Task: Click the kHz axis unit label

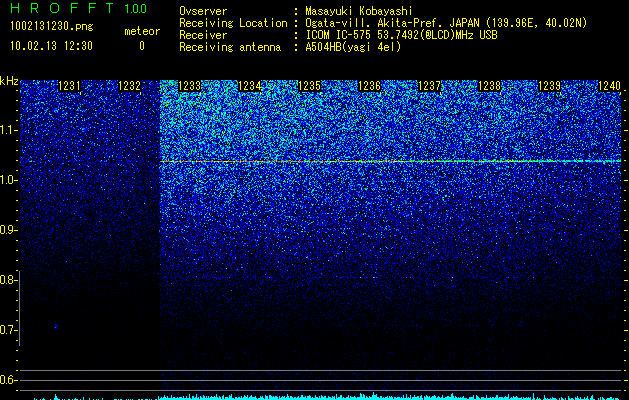Action: (x=9, y=81)
